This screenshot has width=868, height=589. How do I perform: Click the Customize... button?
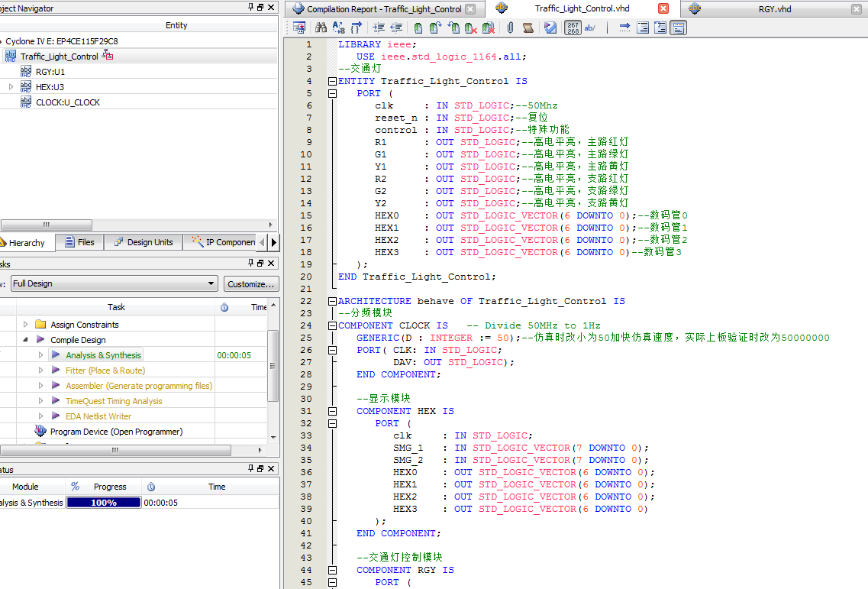tap(251, 283)
